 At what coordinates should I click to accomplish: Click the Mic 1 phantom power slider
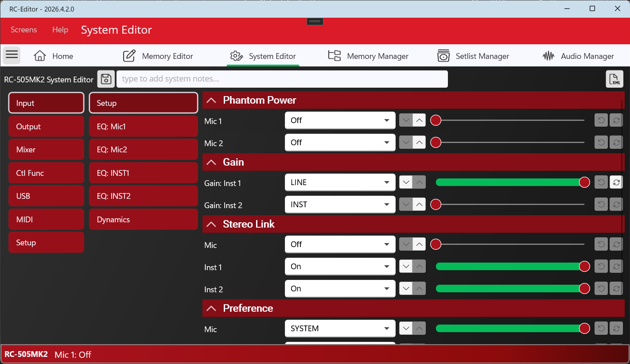pyautogui.click(x=510, y=120)
